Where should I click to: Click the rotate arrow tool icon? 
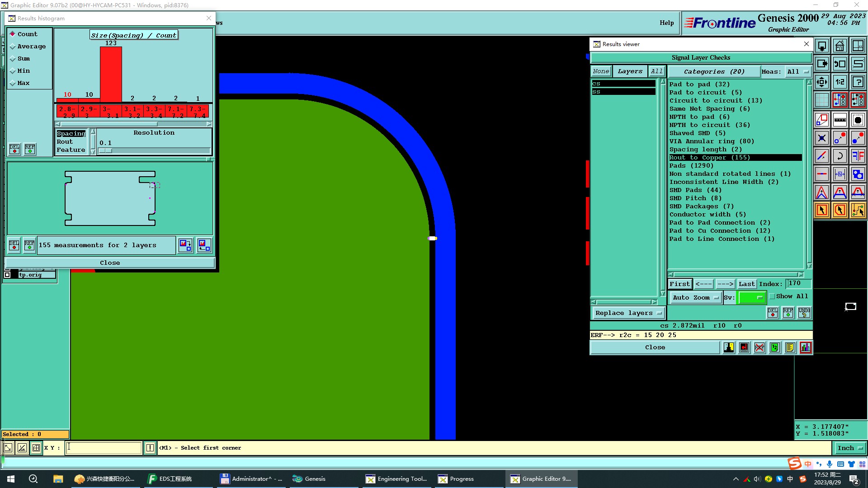tap(840, 156)
